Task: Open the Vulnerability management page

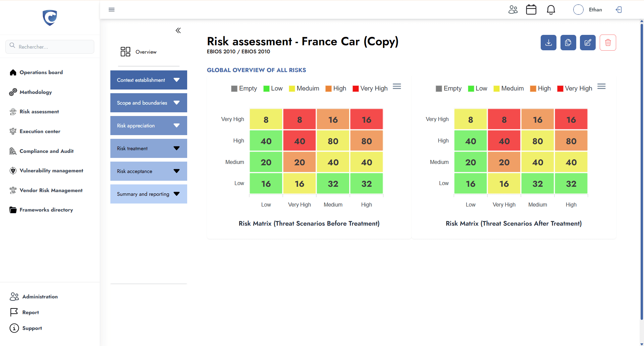Action: pos(51,170)
